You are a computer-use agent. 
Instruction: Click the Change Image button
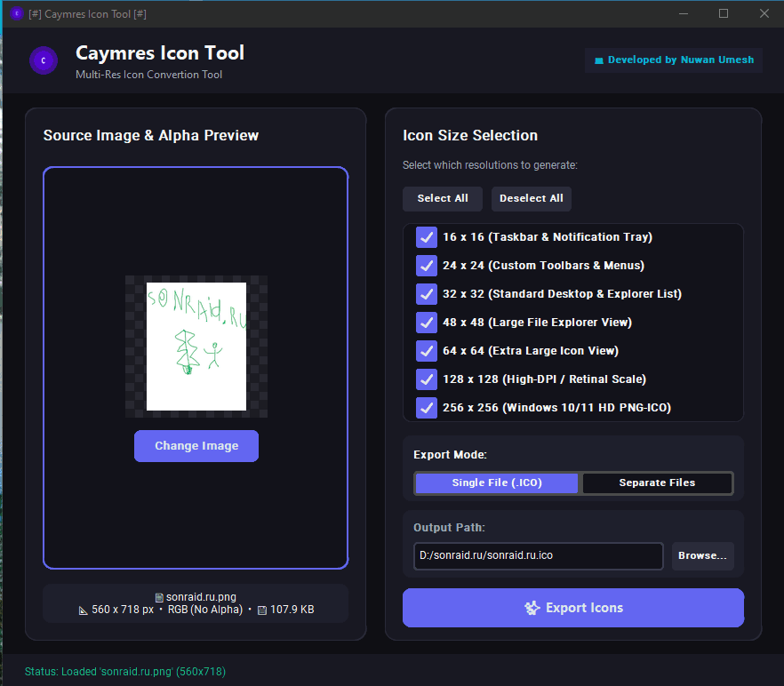196,446
